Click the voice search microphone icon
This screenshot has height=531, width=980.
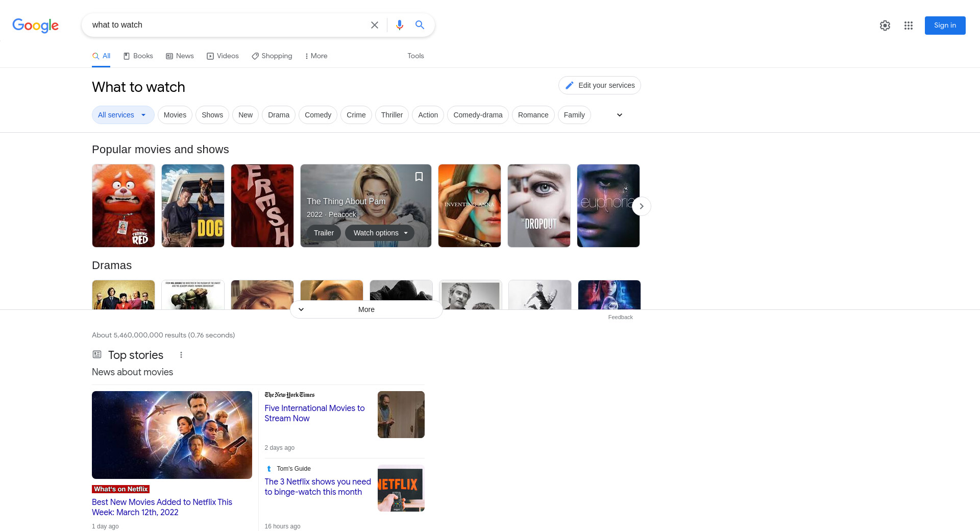click(x=399, y=25)
